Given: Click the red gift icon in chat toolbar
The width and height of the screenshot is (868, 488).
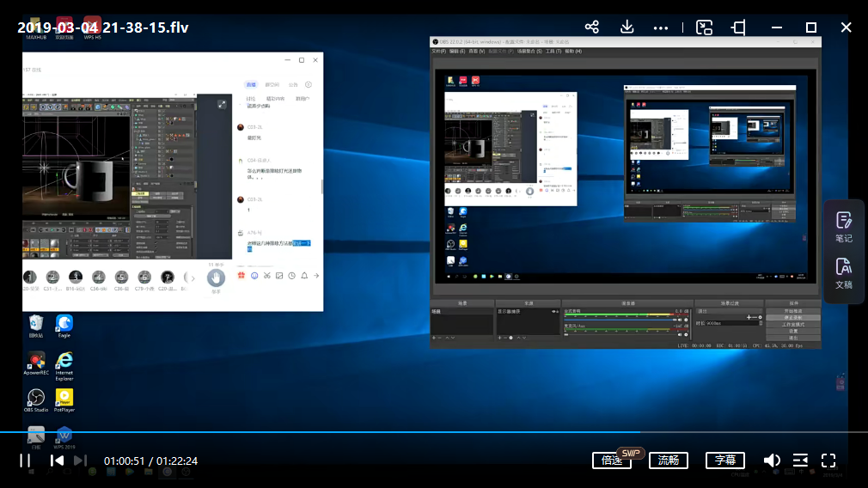Looking at the screenshot, I should (241, 276).
